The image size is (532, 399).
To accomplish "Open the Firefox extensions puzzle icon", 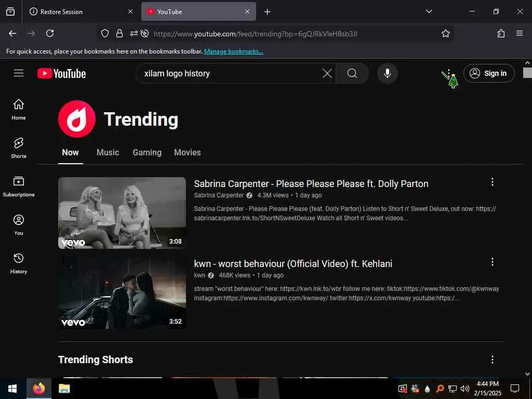I will (x=501, y=33).
